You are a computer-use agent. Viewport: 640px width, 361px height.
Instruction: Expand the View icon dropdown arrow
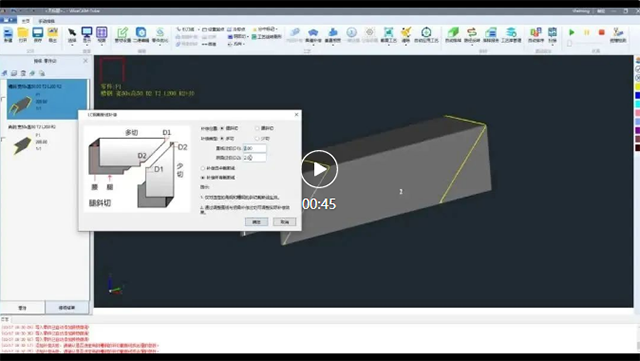102,45
